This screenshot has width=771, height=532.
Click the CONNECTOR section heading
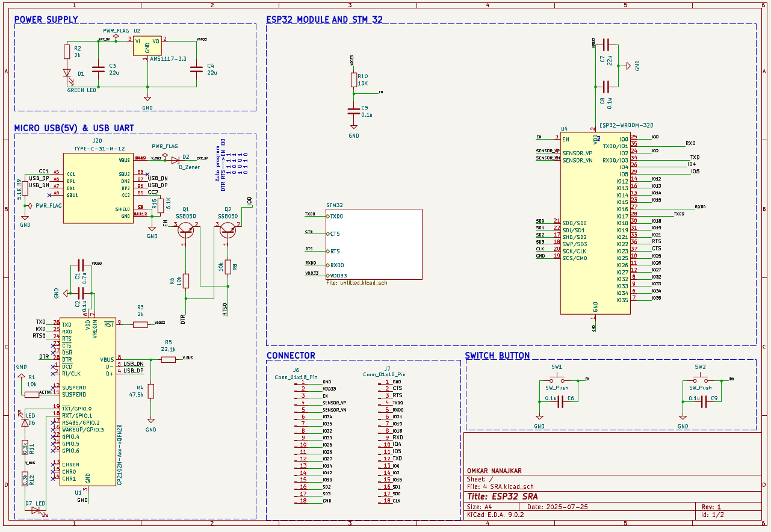coord(291,356)
